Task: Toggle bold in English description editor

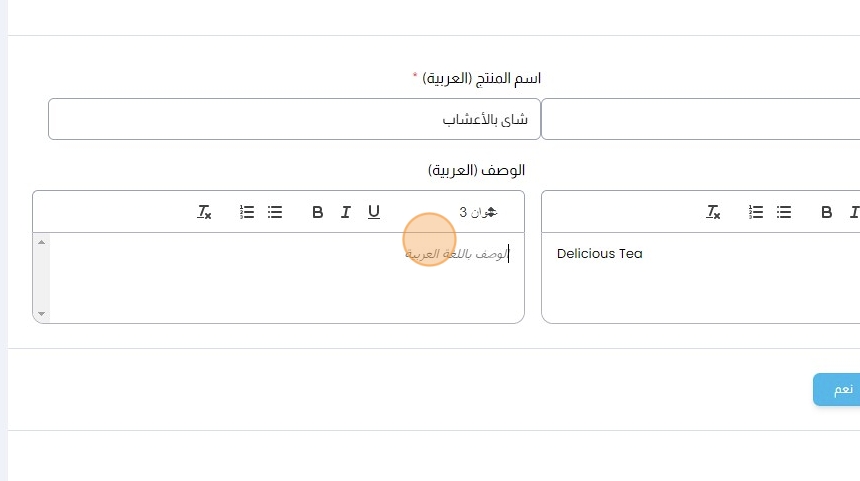Action: click(x=827, y=212)
